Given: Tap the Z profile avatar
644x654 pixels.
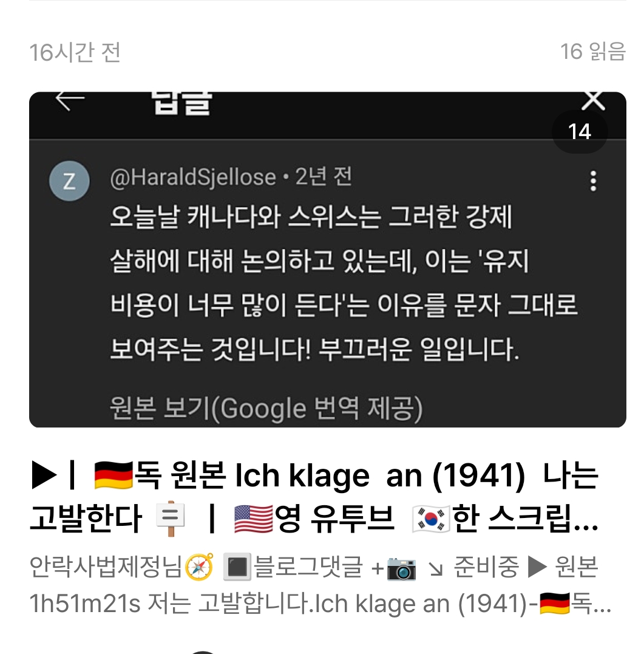Looking at the screenshot, I should pos(69,181).
